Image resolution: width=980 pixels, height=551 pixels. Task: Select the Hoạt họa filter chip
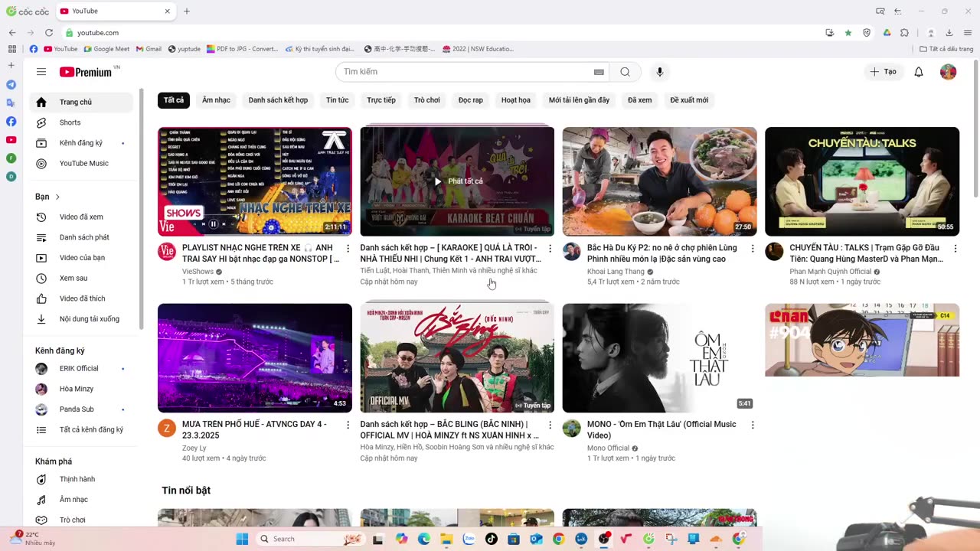tap(516, 100)
